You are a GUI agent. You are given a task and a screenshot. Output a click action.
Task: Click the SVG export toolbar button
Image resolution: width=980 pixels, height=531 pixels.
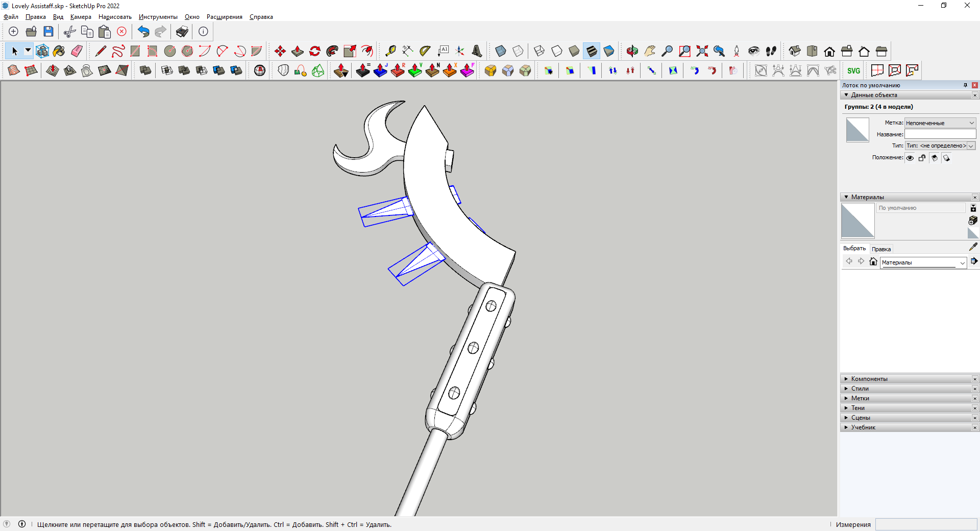click(x=853, y=70)
